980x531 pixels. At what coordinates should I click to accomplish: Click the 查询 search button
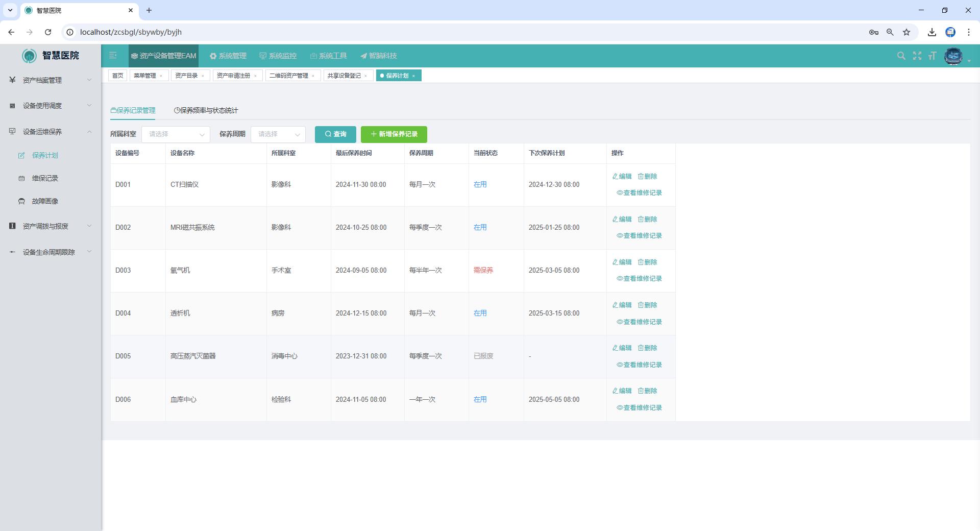pos(335,134)
